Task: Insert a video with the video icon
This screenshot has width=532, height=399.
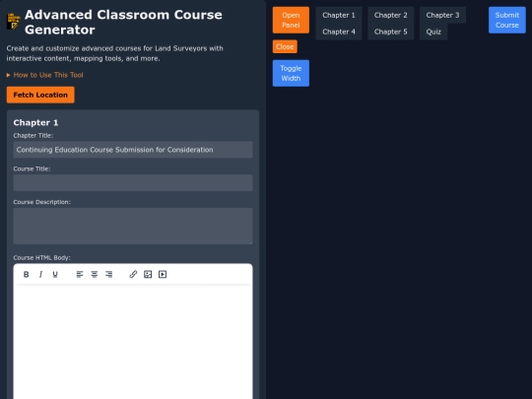Action: [163, 274]
